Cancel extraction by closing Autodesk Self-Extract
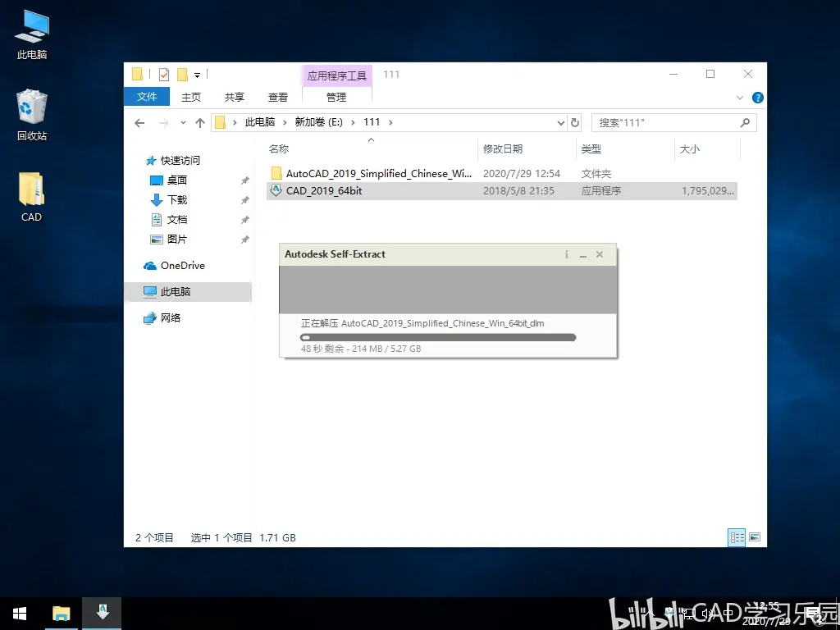 600,254
